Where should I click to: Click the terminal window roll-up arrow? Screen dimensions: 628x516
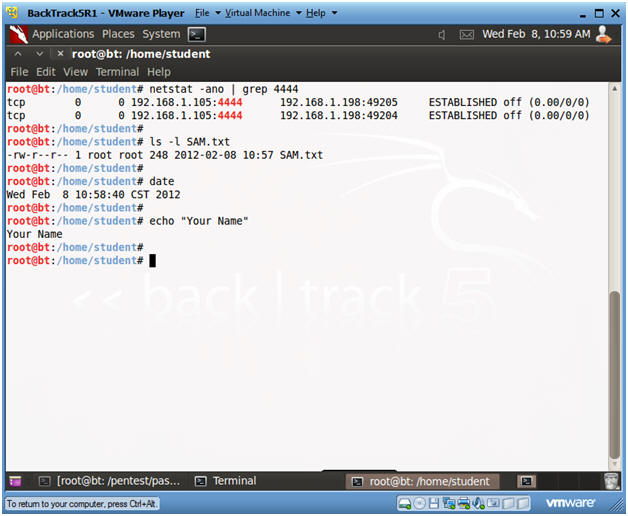pyautogui.click(x=18, y=54)
